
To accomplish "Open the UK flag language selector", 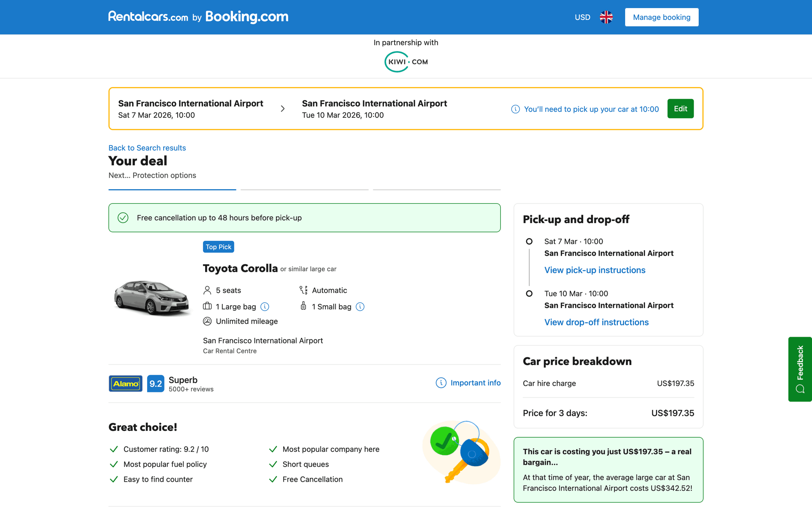I will click(x=606, y=17).
